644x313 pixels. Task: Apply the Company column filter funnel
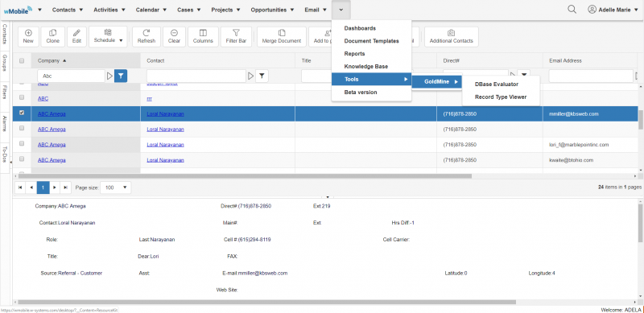click(121, 76)
